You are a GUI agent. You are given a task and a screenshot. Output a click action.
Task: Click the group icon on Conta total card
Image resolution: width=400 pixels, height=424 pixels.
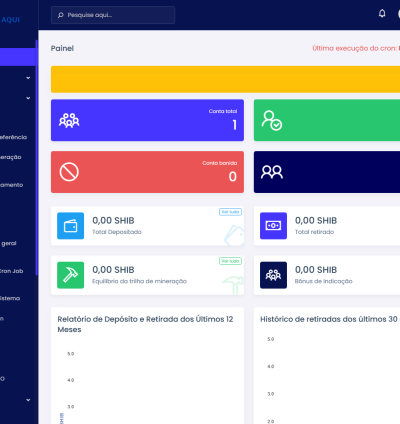click(x=69, y=120)
